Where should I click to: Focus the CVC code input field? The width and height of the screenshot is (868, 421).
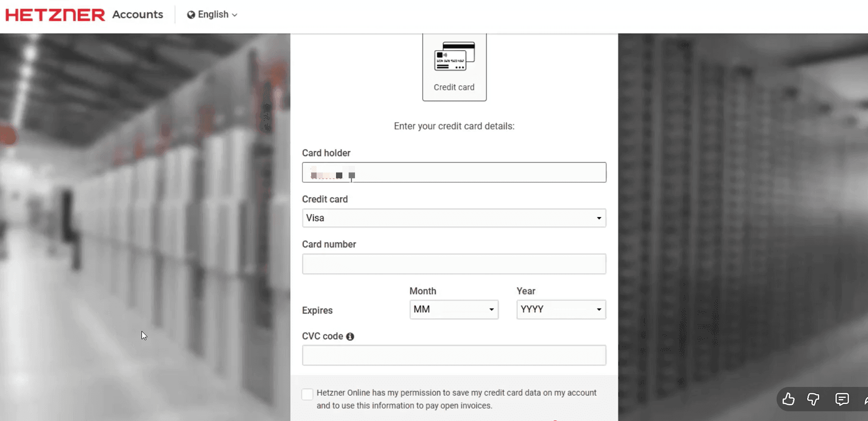tap(454, 355)
